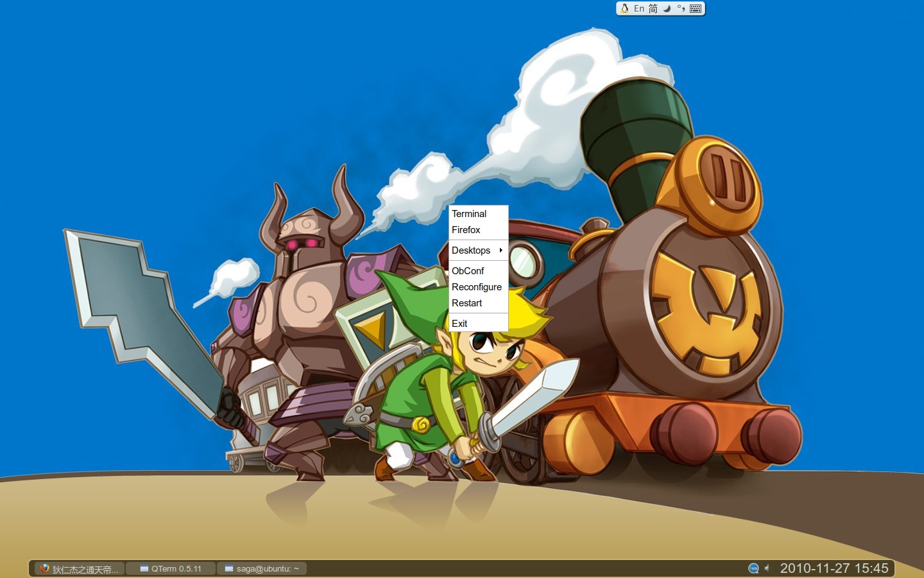The height and width of the screenshot is (578, 924).
Task: Switch to QTerm 0.5.11 taskbar window
Action: click(171, 568)
